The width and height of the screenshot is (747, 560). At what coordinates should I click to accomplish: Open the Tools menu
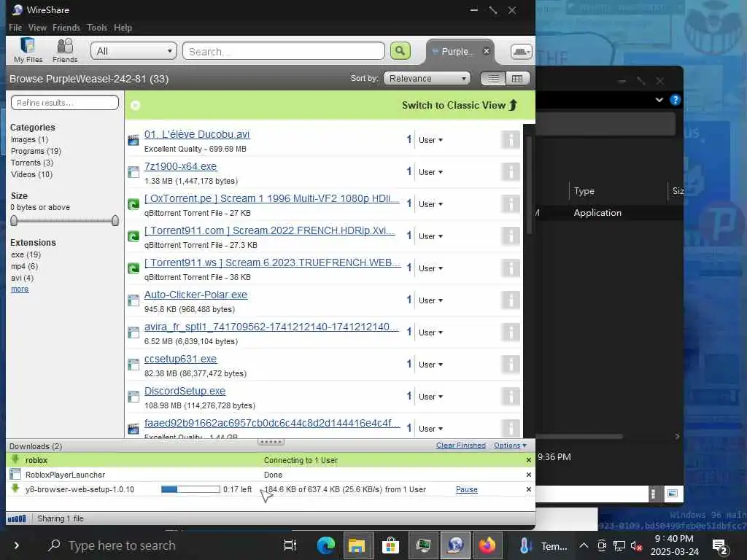point(97,28)
